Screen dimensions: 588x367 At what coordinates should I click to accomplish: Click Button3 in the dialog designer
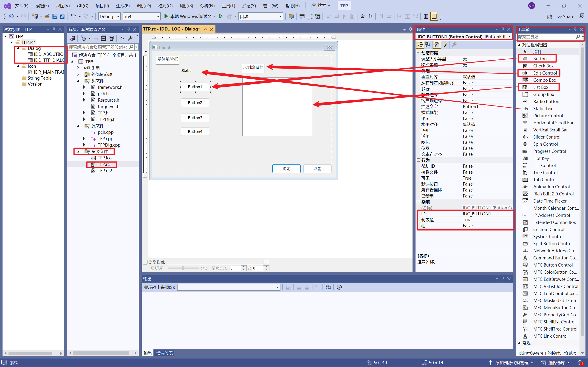195,118
